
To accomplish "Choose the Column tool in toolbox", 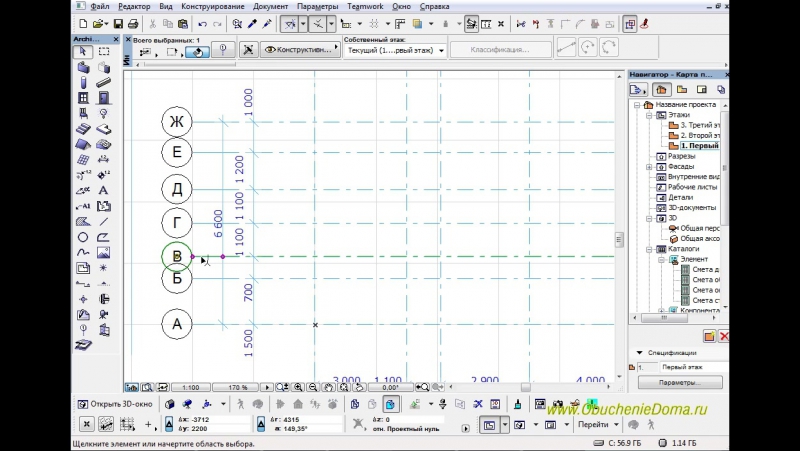I will [x=83, y=83].
